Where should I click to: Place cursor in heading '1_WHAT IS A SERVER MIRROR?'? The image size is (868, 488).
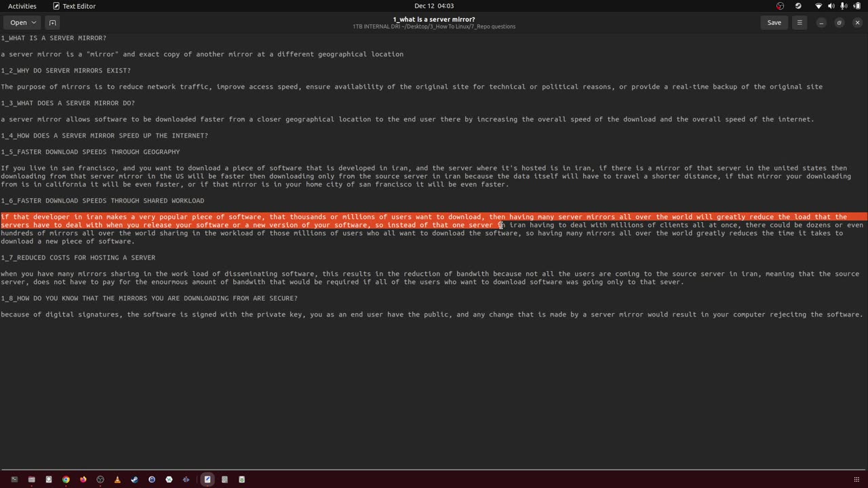coord(54,38)
